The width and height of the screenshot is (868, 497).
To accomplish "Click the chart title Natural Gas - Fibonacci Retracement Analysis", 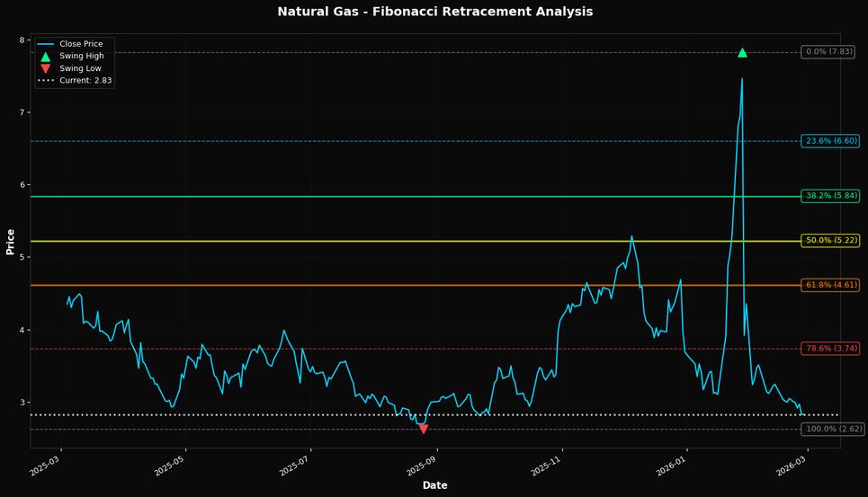I will pyautogui.click(x=435, y=12).
